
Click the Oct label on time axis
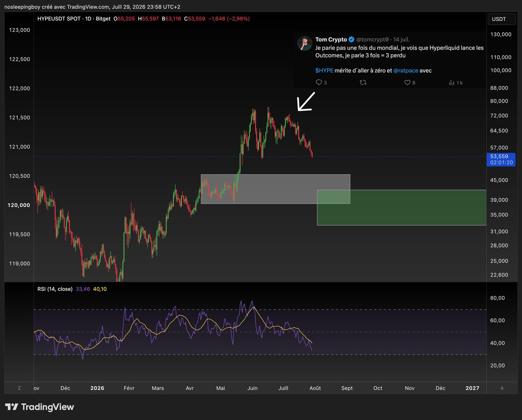(x=378, y=388)
